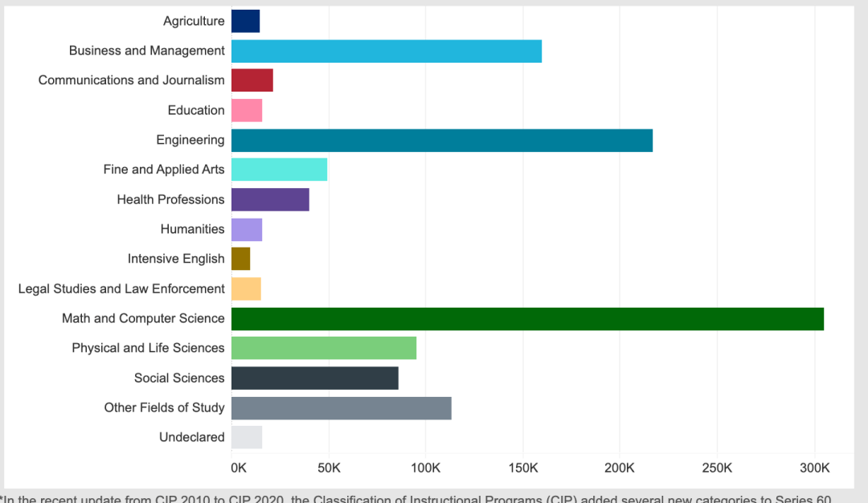The height and width of the screenshot is (503, 868).
Task: Click the dark green Math and Computer Science bar
Action: 527,319
